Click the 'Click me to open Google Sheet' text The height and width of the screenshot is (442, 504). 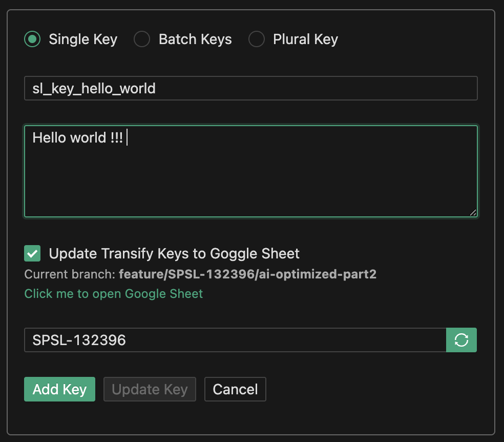(113, 293)
